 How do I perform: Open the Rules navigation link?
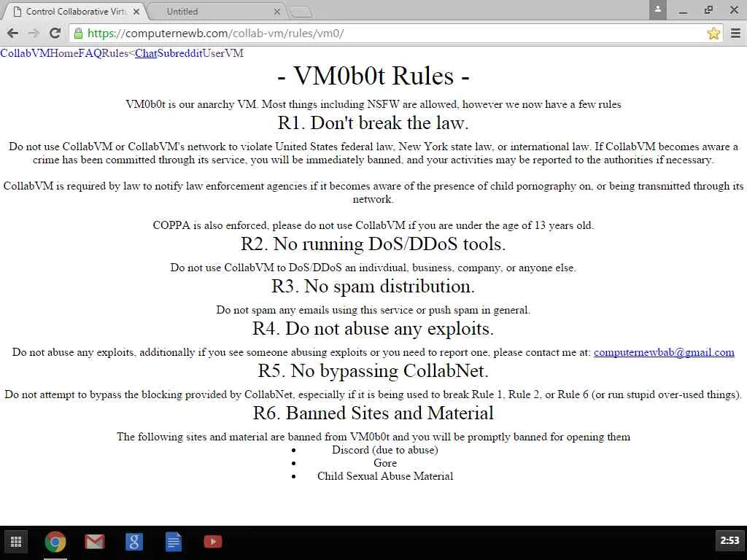coord(115,52)
